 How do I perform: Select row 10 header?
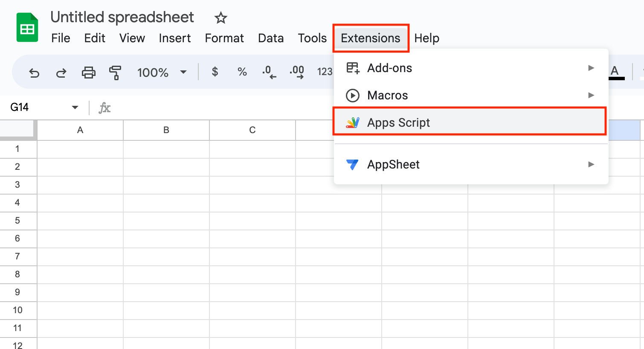18,311
